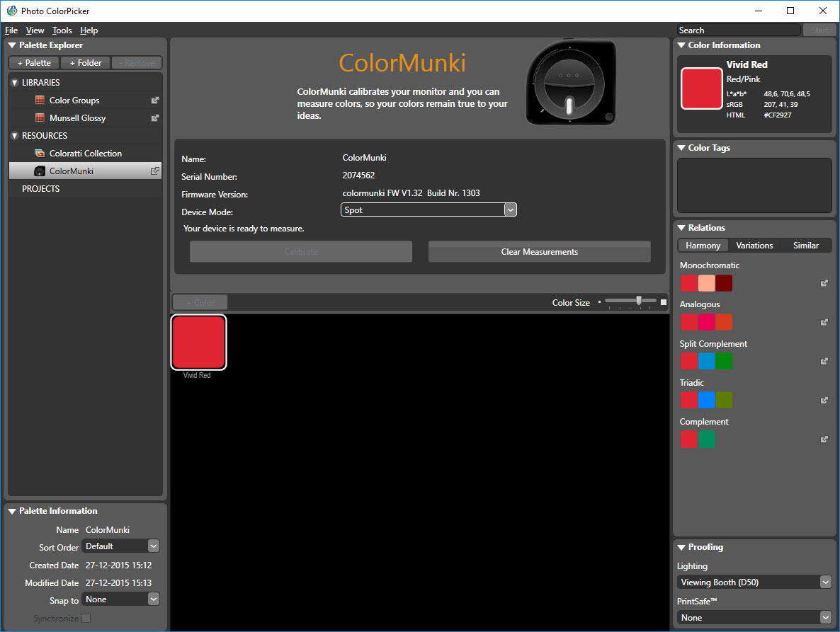Collapse the Palette Explorer panel
This screenshot has height=632, width=840.
tap(12, 45)
